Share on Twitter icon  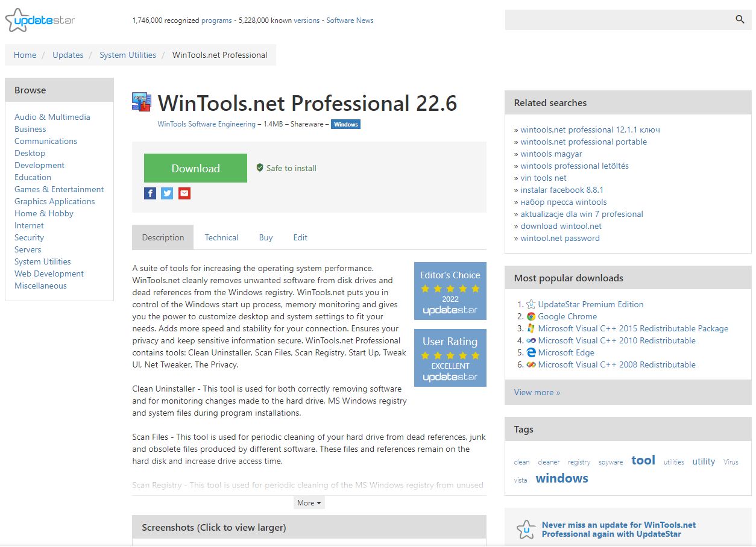[x=167, y=193]
